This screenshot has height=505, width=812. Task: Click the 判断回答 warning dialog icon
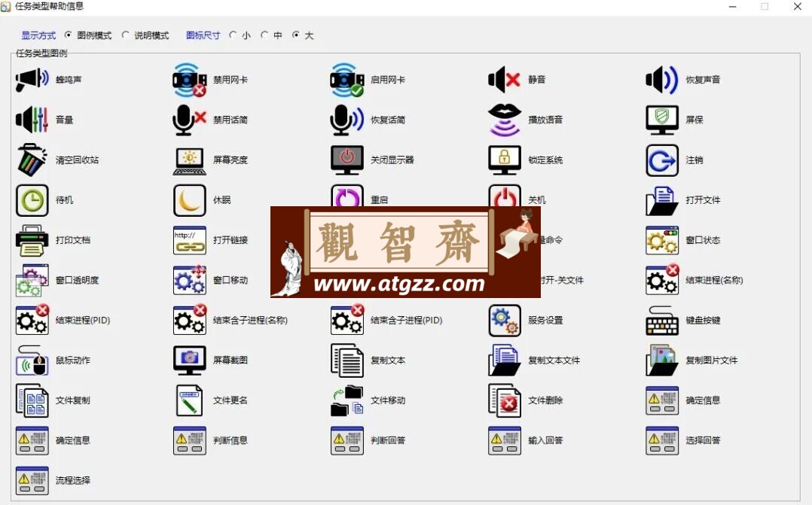click(x=347, y=441)
